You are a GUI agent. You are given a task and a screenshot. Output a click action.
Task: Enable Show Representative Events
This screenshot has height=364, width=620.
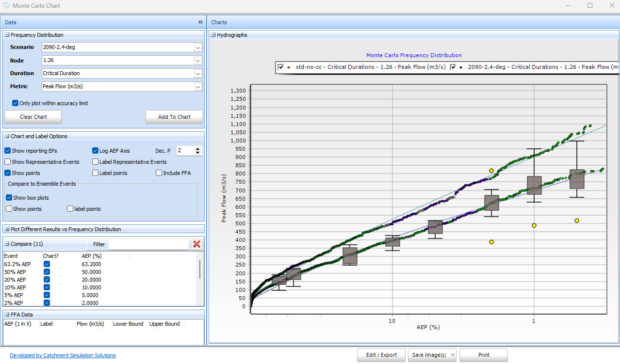pyautogui.click(x=7, y=161)
